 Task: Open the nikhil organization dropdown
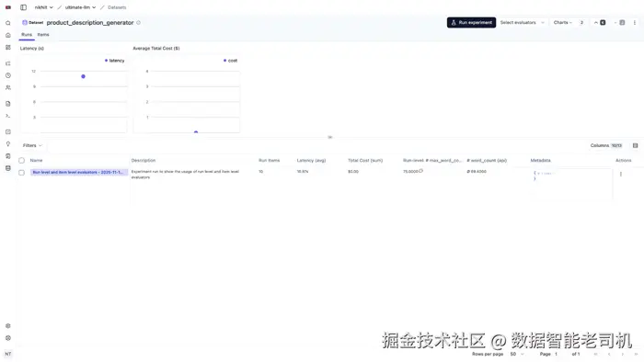click(x=44, y=7)
